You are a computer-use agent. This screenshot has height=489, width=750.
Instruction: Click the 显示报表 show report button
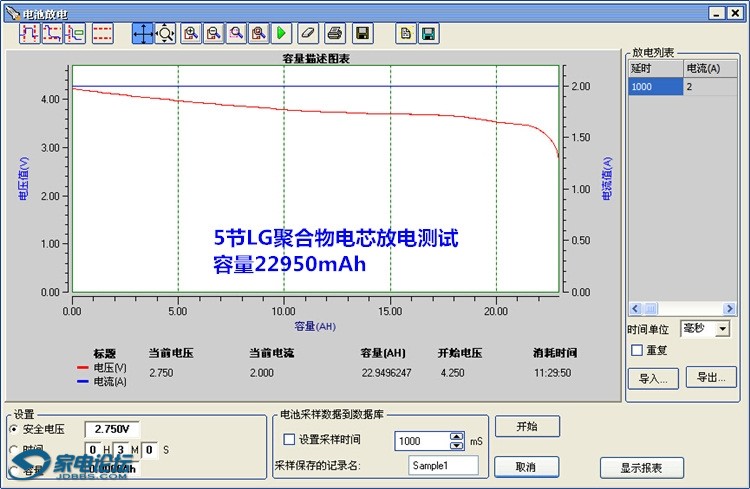(x=641, y=468)
